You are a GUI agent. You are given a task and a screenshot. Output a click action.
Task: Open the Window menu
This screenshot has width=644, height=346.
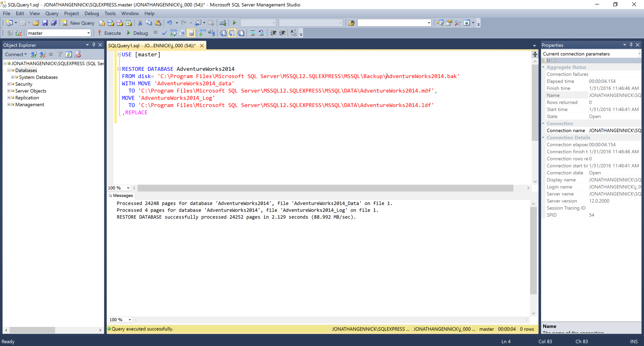point(130,13)
